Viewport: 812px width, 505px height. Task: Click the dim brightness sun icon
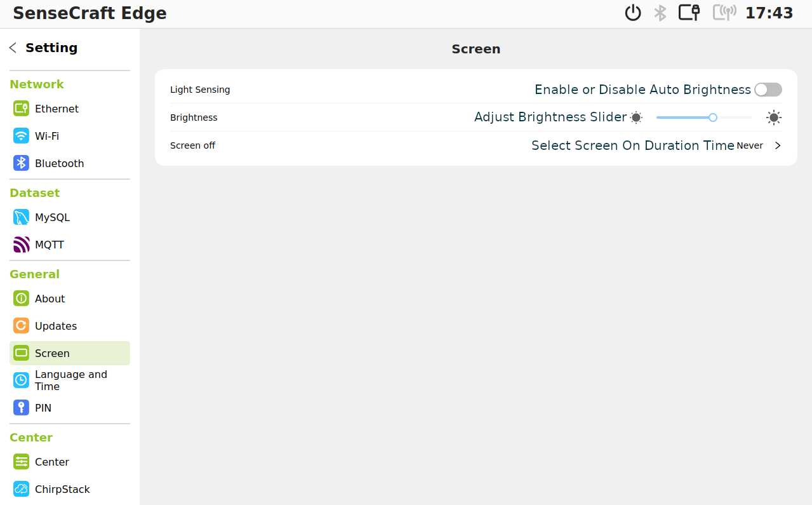coord(636,118)
